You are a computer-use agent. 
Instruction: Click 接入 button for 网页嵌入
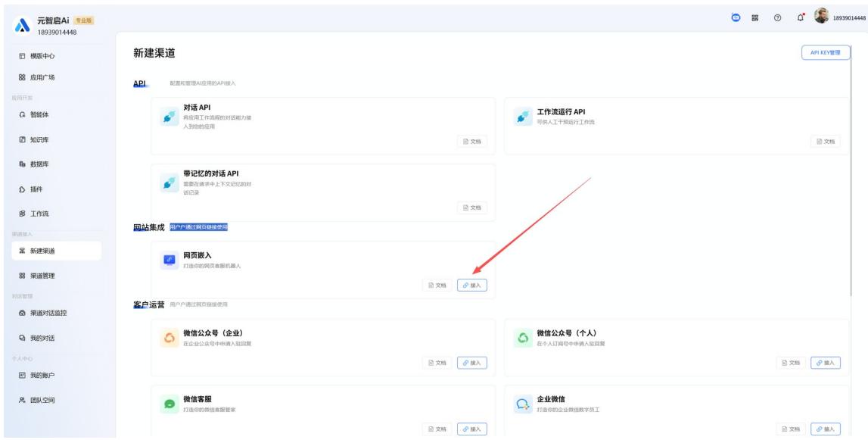[x=472, y=285]
